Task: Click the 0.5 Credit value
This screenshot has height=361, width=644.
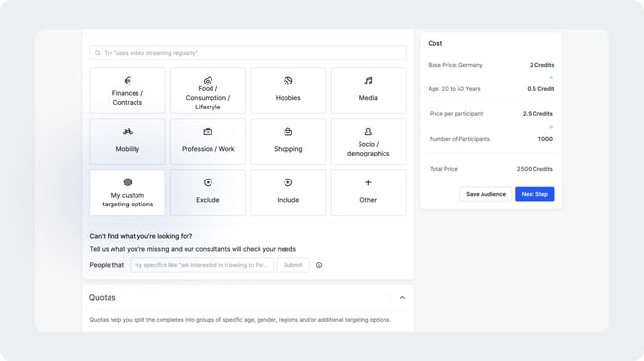Action: click(x=540, y=89)
